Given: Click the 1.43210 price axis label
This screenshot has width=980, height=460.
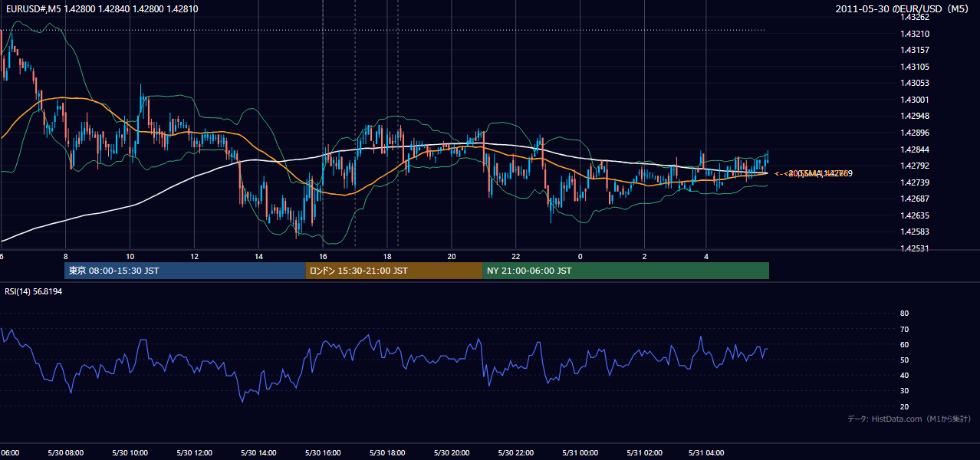Looking at the screenshot, I should [916, 34].
